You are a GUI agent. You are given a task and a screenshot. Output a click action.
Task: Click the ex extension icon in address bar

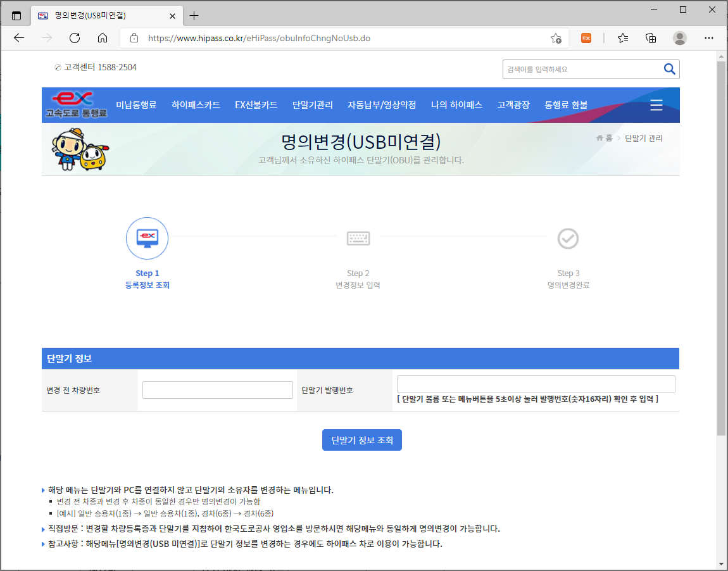point(586,38)
